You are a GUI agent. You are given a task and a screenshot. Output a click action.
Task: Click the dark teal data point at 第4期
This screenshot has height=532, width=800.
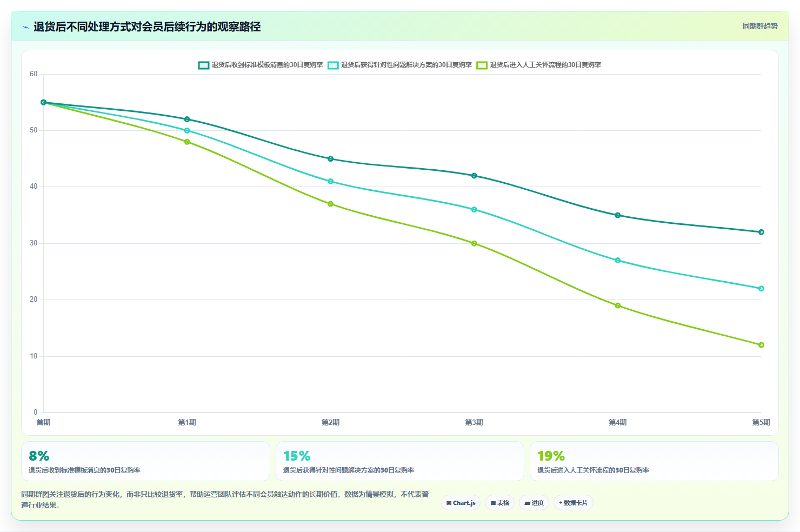[618, 215]
